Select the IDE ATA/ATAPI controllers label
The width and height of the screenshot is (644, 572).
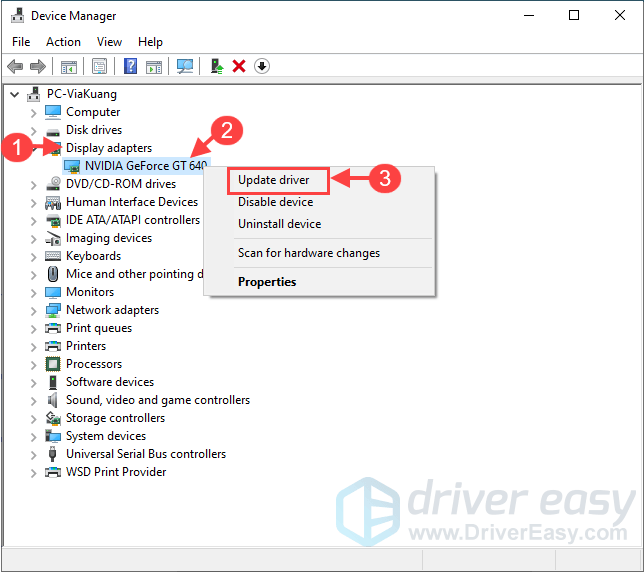133,220
